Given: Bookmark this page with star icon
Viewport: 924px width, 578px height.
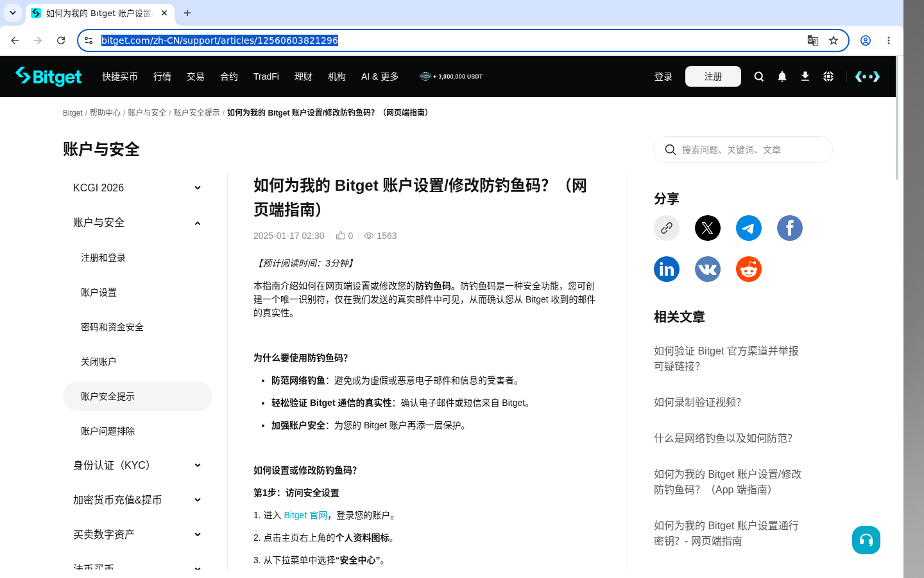Looking at the screenshot, I should tap(834, 40).
